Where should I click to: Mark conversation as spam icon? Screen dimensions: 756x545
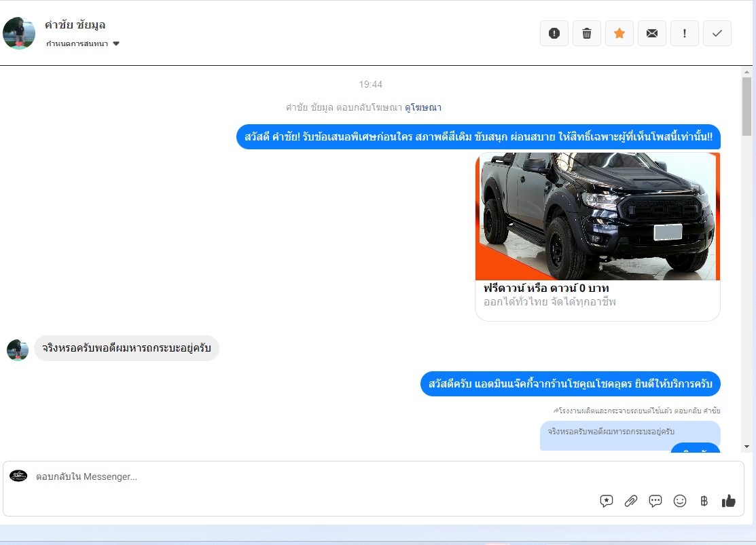(554, 33)
